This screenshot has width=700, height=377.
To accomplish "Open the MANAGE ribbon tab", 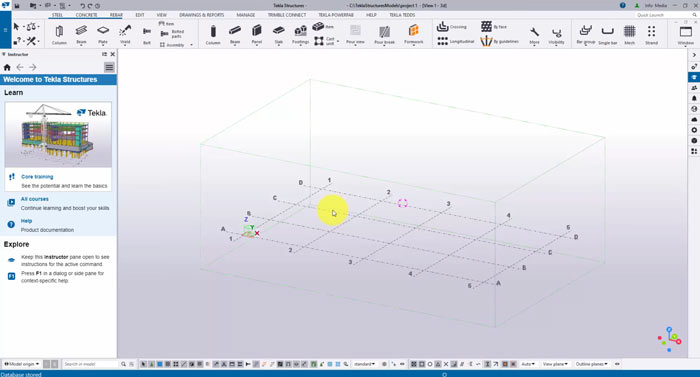I will [246, 15].
